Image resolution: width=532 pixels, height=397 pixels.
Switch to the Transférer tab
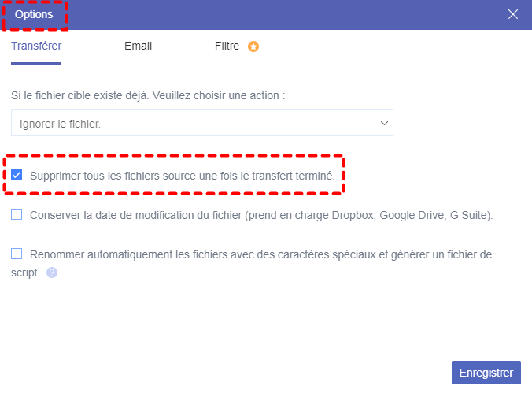tap(36, 46)
